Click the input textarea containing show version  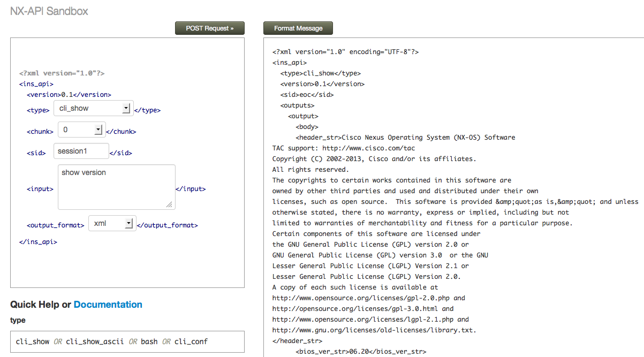[x=117, y=187]
